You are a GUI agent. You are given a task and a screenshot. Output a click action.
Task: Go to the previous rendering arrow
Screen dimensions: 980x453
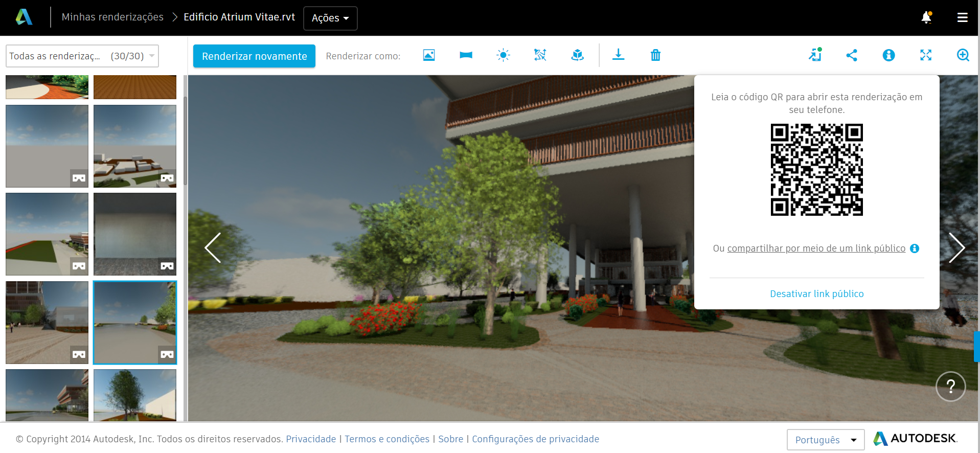coord(213,248)
